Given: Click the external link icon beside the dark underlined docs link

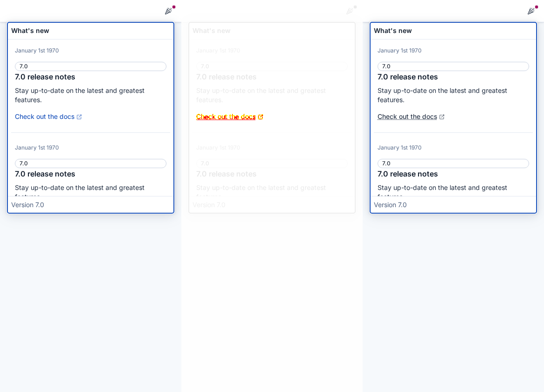Looking at the screenshot, I should pyautogui.click(x=442, y=117).
